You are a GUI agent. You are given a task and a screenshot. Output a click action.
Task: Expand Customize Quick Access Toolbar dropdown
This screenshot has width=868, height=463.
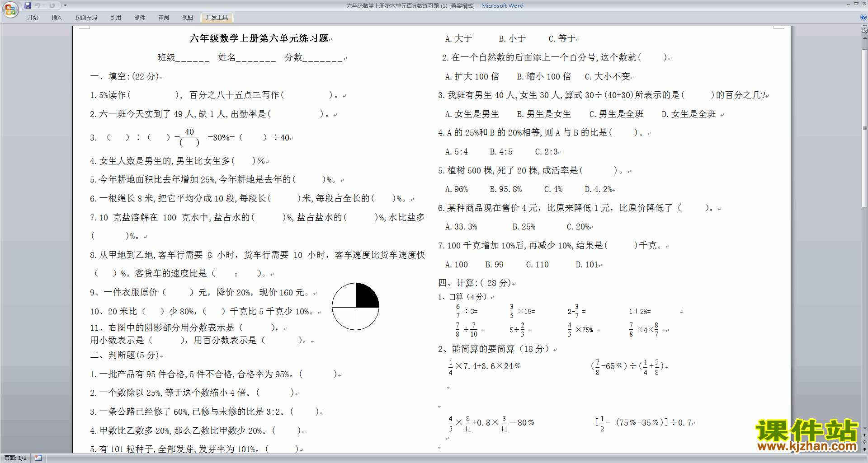[66, 5]
